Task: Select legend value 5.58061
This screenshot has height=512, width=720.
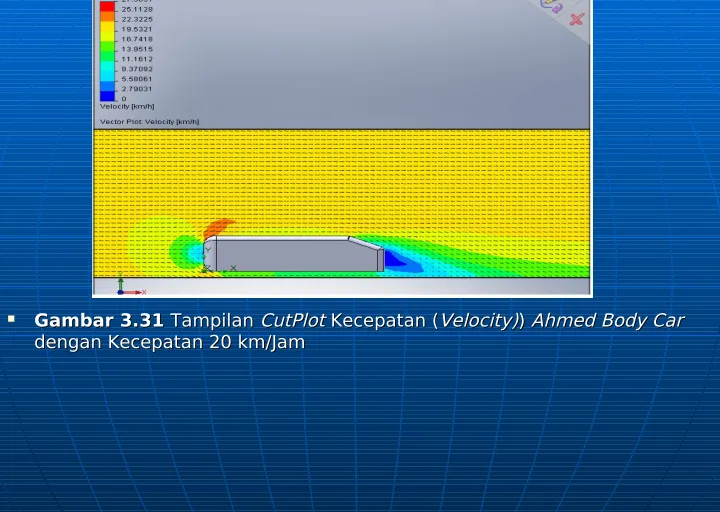Action: click(x=137, y=79)
